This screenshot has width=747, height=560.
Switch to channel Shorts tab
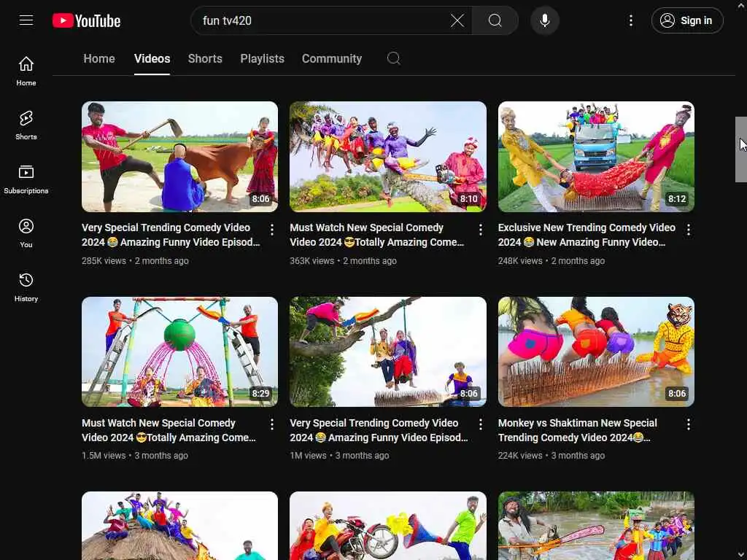[x=205, y=58]
